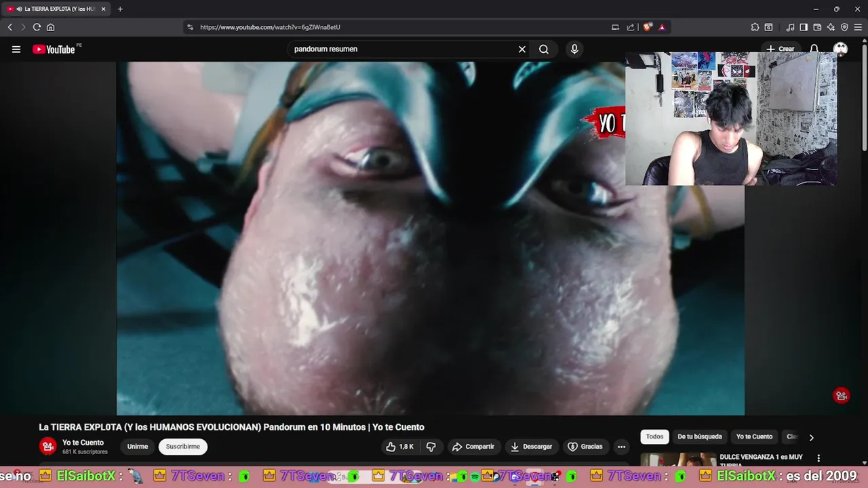Click the Unirme button

pyautogui.click(x=138, y=447)
